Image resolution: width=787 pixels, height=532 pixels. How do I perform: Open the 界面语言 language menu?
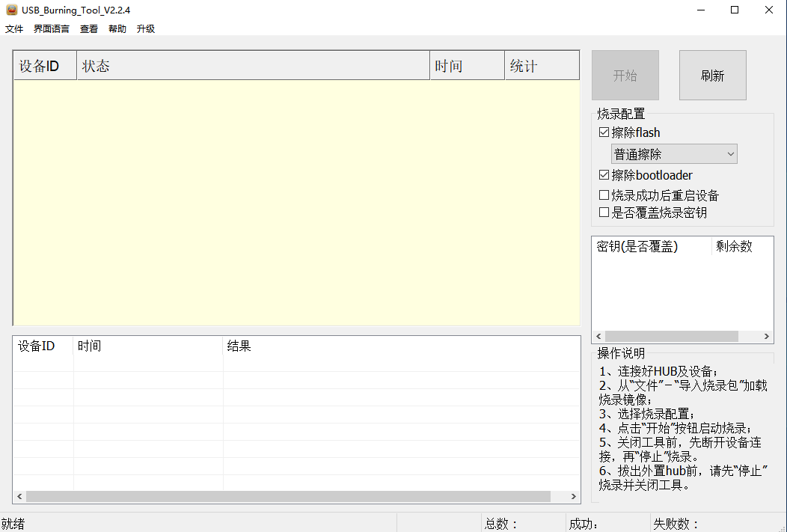click(x=51, y=28)
